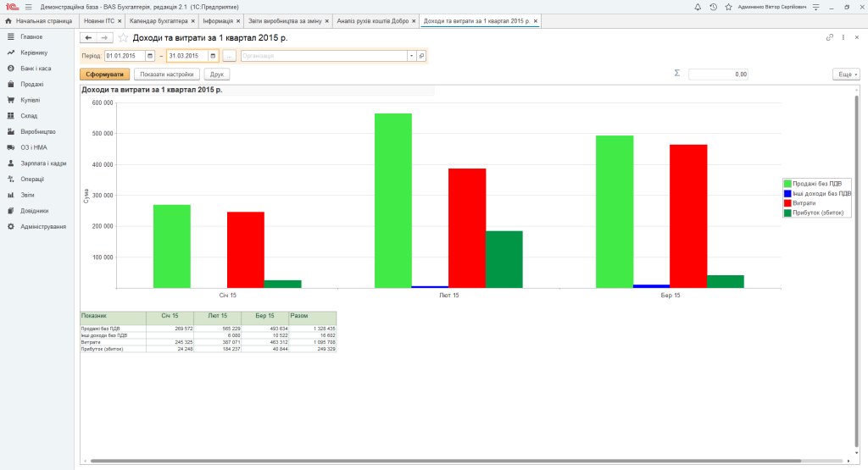This screenshot has width=868, height=470.
Task: Click the period end date field
Action: click(187, 56)
